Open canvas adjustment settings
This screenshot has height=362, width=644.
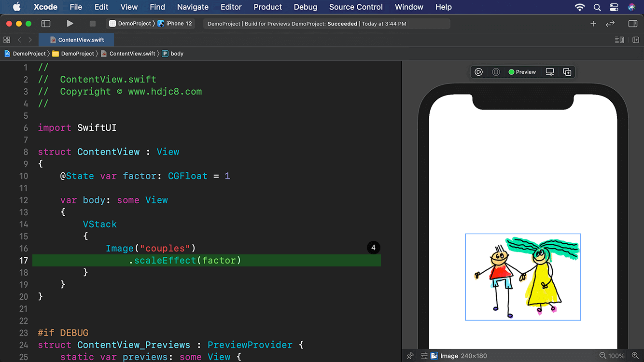coord(424,356)
